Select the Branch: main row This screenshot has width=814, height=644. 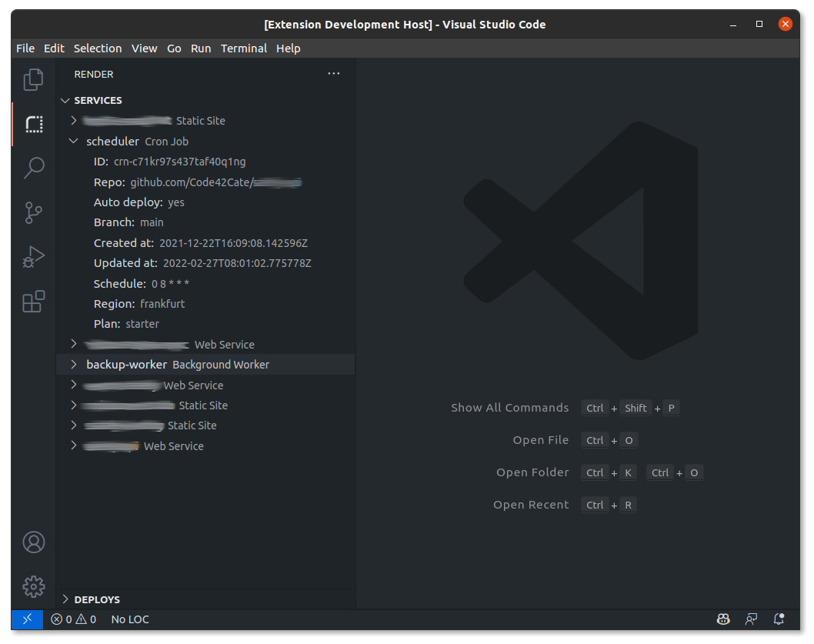point(205,222)
